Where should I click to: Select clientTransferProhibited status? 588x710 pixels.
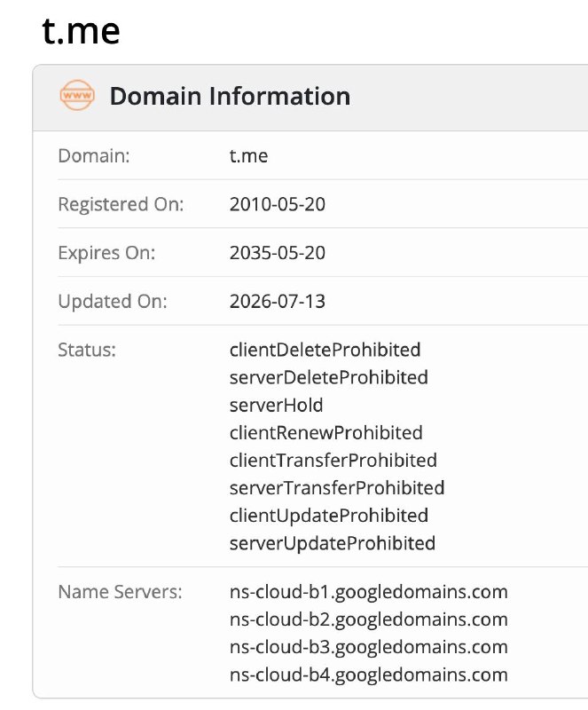pyautogui.click(x=333, y=460)
